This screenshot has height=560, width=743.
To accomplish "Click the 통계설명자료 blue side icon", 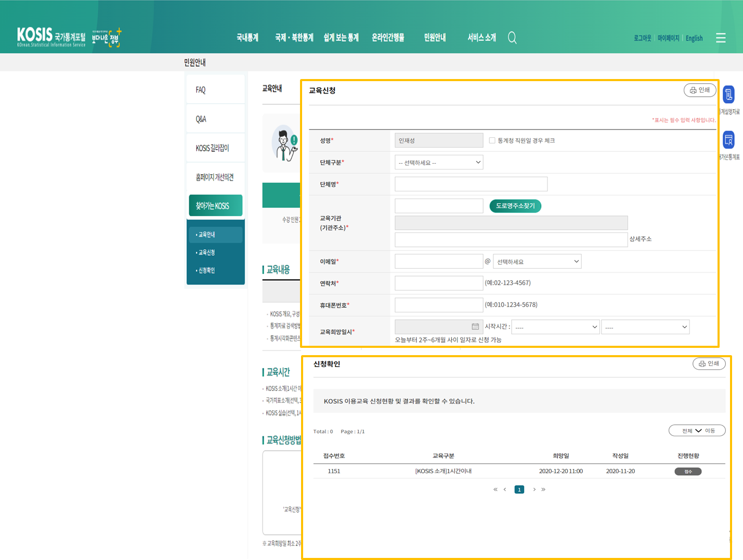I will click(729, 95).
